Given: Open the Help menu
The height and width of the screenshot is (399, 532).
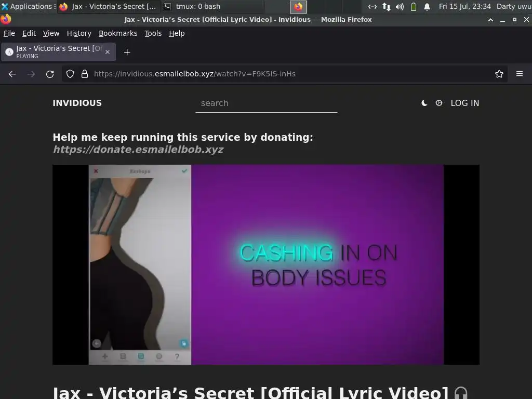Looking at the screenshot, I should (177, 33).
